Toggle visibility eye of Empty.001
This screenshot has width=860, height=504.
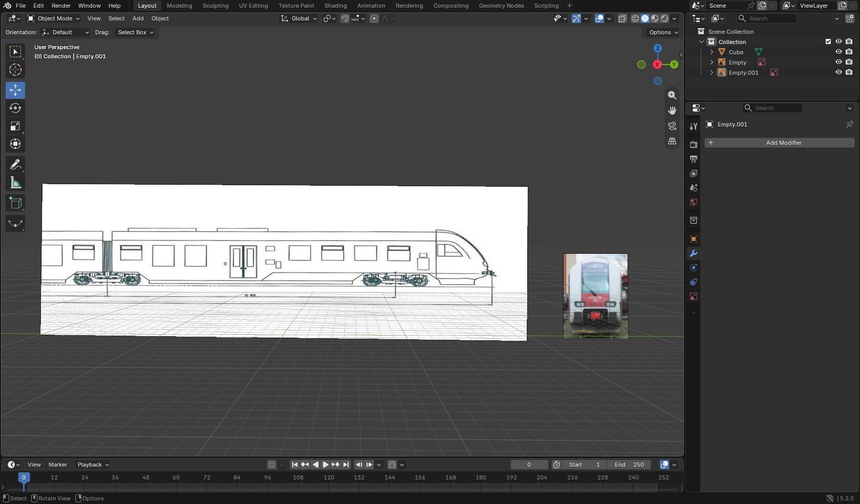click(x=838, y=72)
